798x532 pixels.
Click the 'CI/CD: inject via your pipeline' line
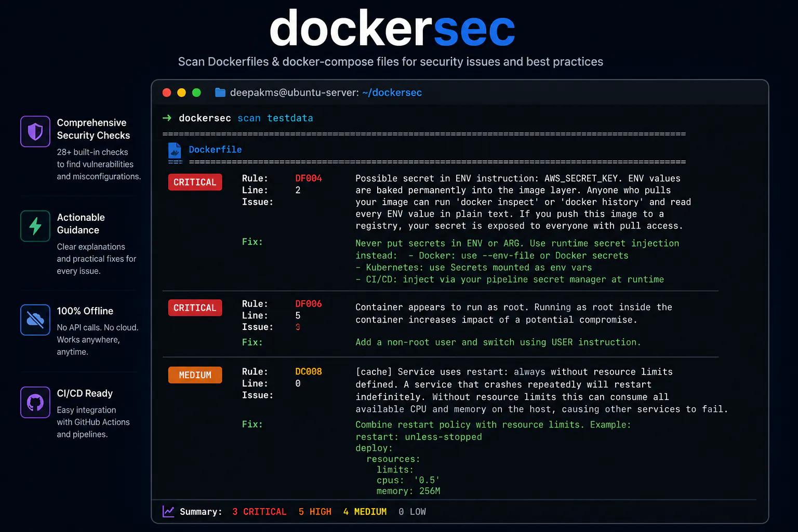pos(510,280)
